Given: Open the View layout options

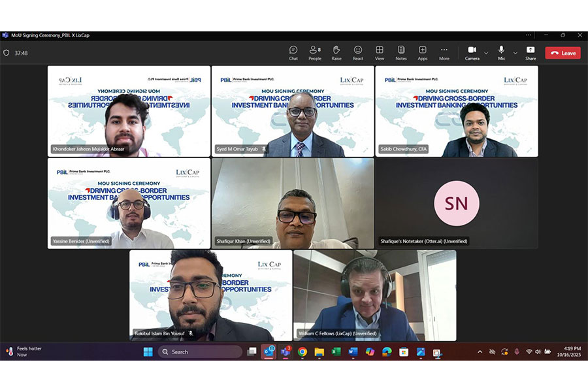Looking at the screenshot, I should tap(380, 53).
